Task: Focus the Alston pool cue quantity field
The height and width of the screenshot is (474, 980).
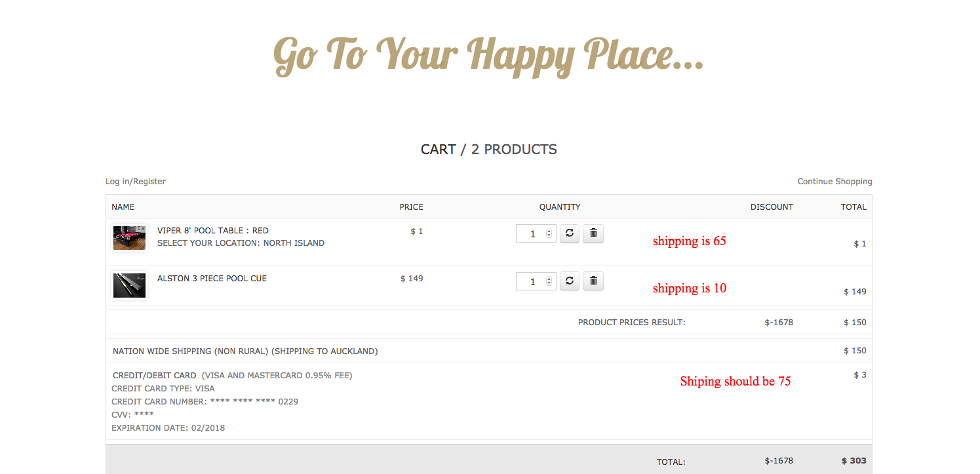Action: tap(531, 282)
